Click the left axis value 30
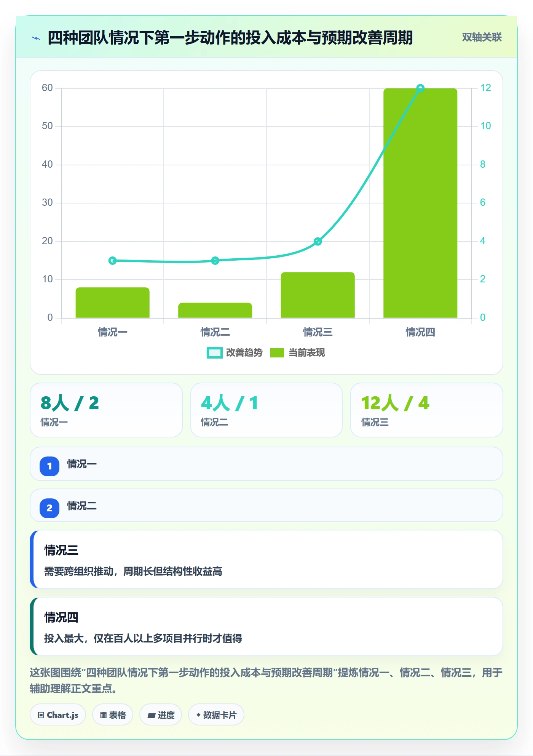 [47, 203]
